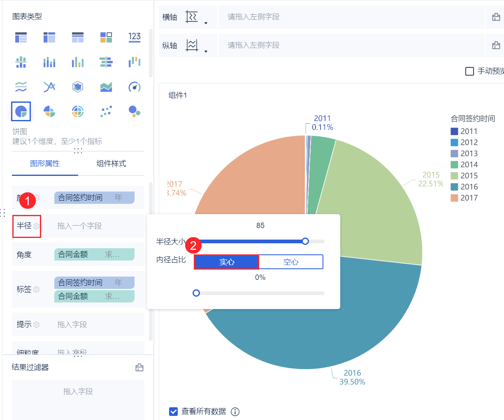Image resolution: width=504 pixels, height=420 pixels.
Task: Select the grouped table chart type
Action: click(x=21, y=37)
